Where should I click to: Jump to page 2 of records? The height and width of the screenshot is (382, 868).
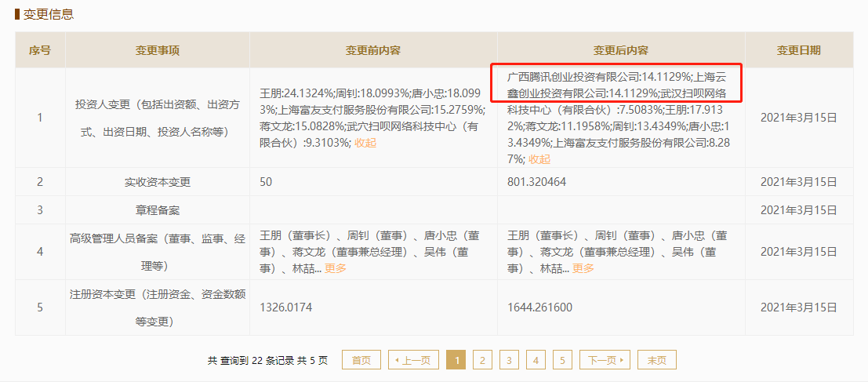pyautogui.click(x=482, y=360)
